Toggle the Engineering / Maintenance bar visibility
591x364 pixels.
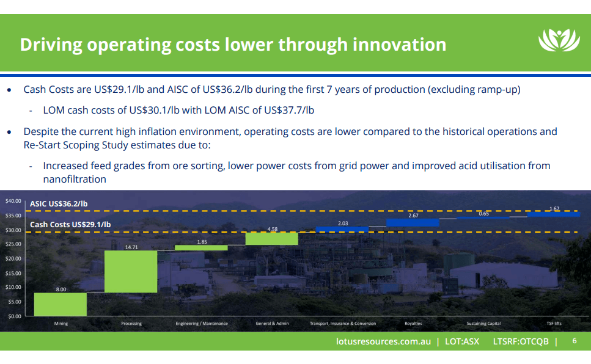click(x=202, y=246)
